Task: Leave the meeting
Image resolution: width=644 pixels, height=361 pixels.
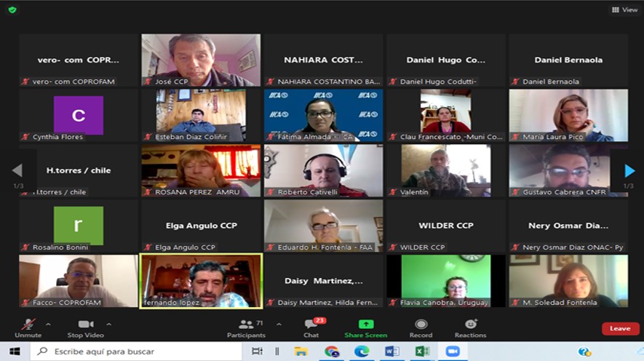Action: 620,328
